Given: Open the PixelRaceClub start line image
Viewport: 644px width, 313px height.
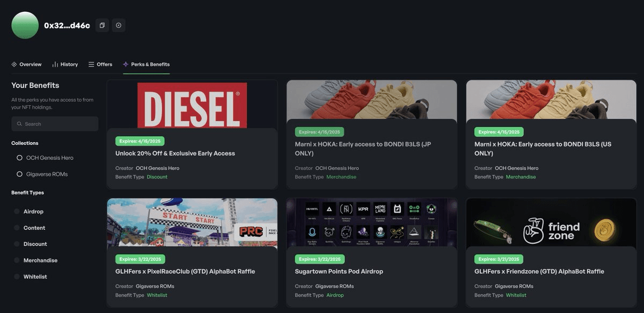Looking at the screenshot, I should (x=192, y=222).
